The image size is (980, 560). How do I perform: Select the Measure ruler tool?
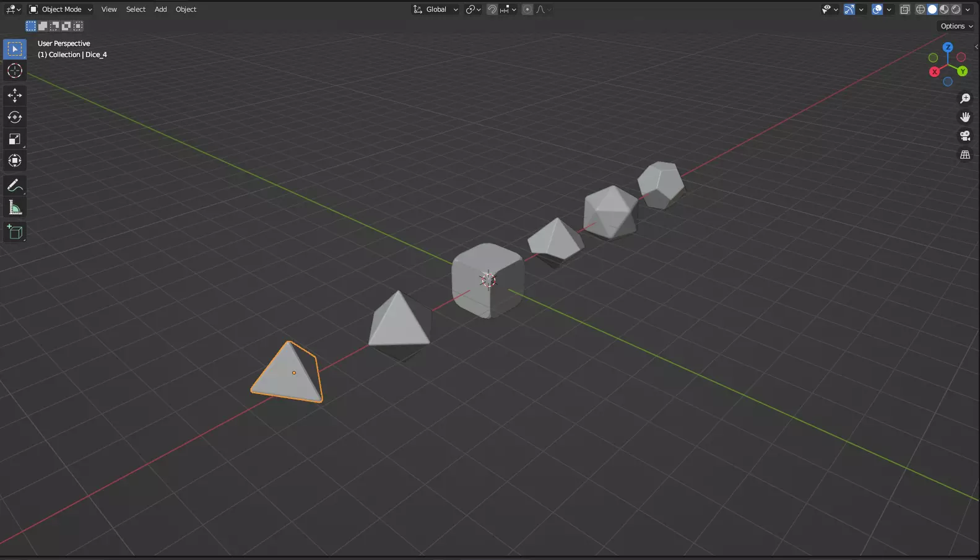pyautogui.click(x=15, y=208)
